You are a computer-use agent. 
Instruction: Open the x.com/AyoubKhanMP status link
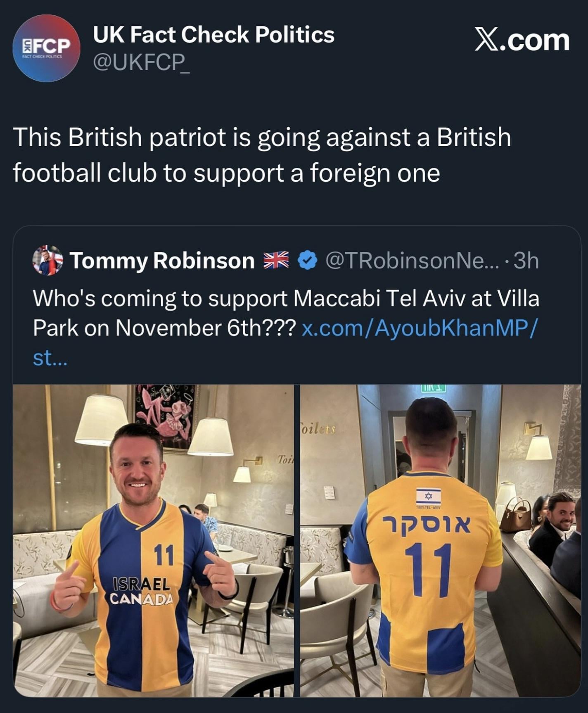click(419, 328)
